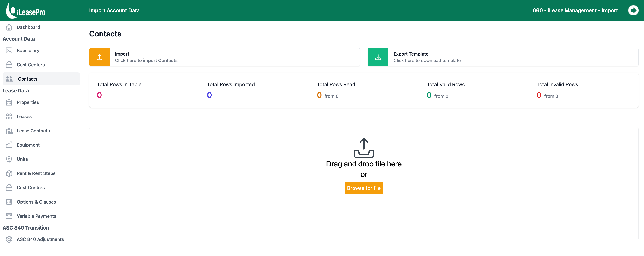Click 'Click here to import Contacts'
Screen dimensions: 644x256
pyautogui.click(x=146, y=60)
